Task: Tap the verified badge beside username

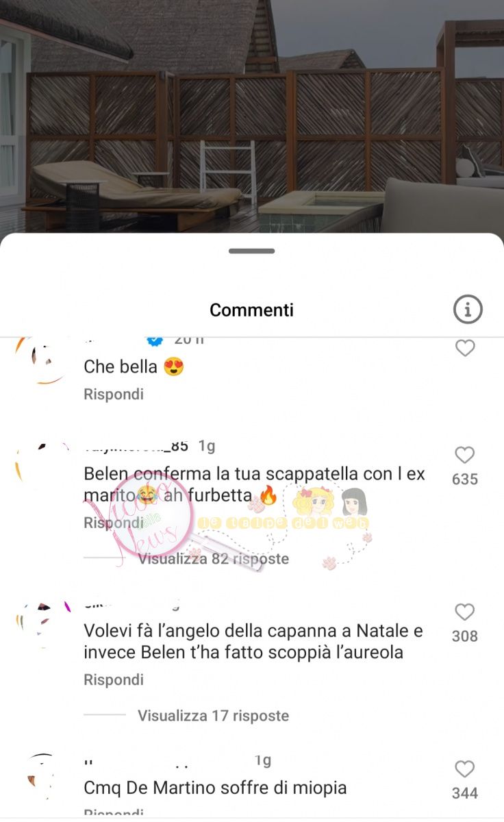Action: pos(155,340)
